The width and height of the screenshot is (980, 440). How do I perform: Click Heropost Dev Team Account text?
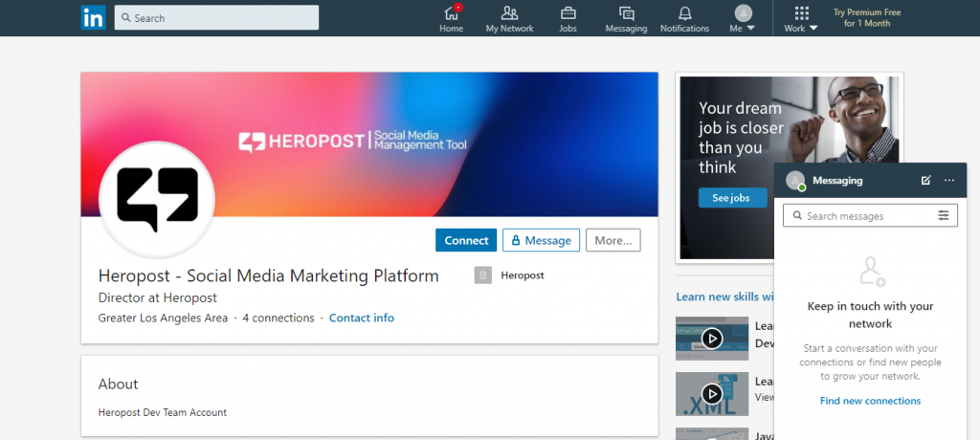coord(163,412)
